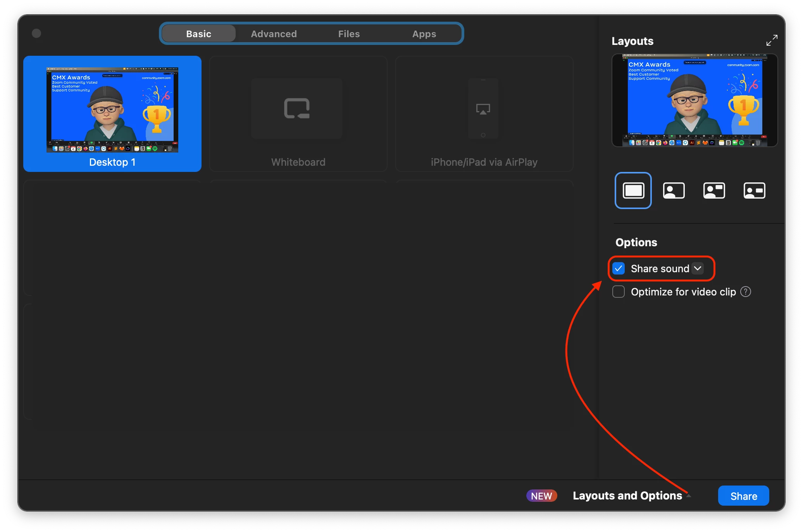Select the Desktop 1 screen thumbnail
The image size is (803, 532).
click(112, 110)
